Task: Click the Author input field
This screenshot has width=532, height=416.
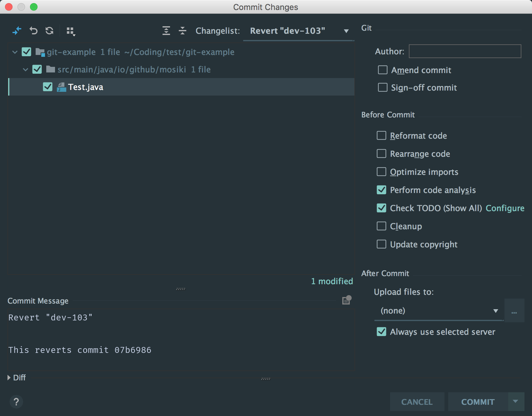Action: tap(465, 51)
